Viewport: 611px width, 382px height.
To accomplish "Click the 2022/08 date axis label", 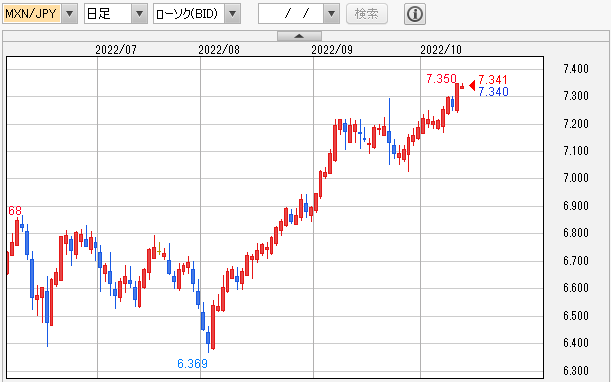I will (219, 50).
